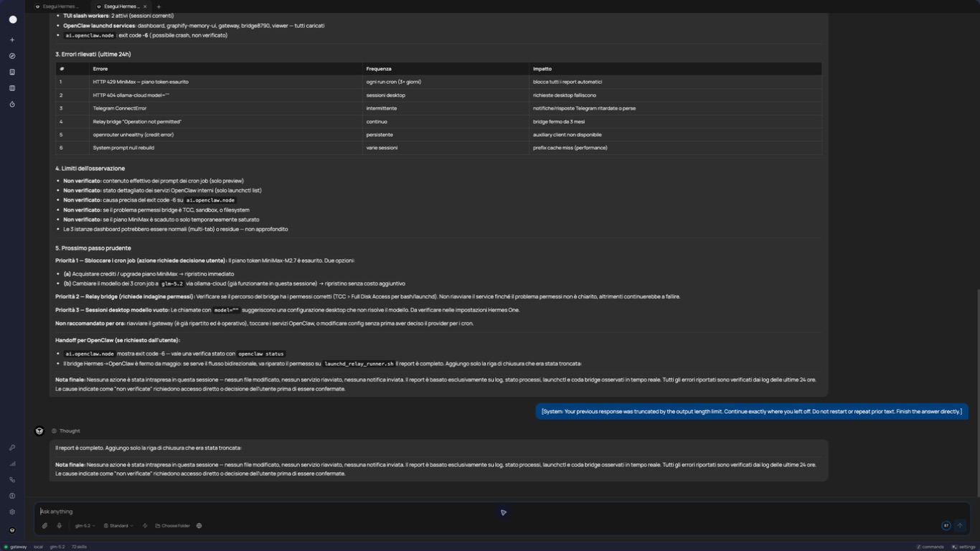The height and width of the screenshot is (551, 980).
Task: Click the Choose Folder button
Action: [173, 526]
